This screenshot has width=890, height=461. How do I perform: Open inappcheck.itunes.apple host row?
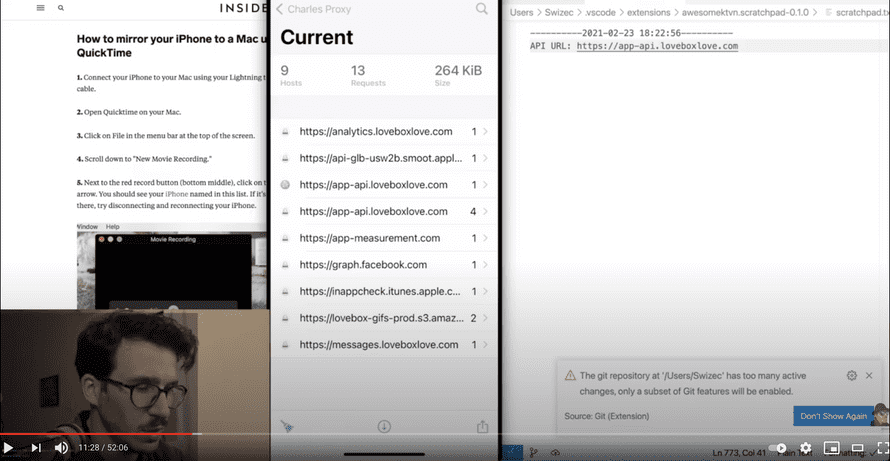[384, 292]
